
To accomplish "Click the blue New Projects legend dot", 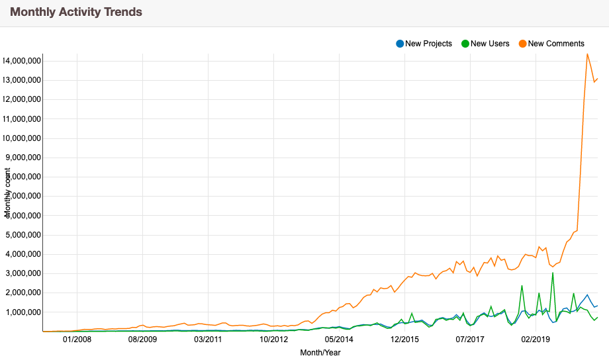I will coord(400,44).
